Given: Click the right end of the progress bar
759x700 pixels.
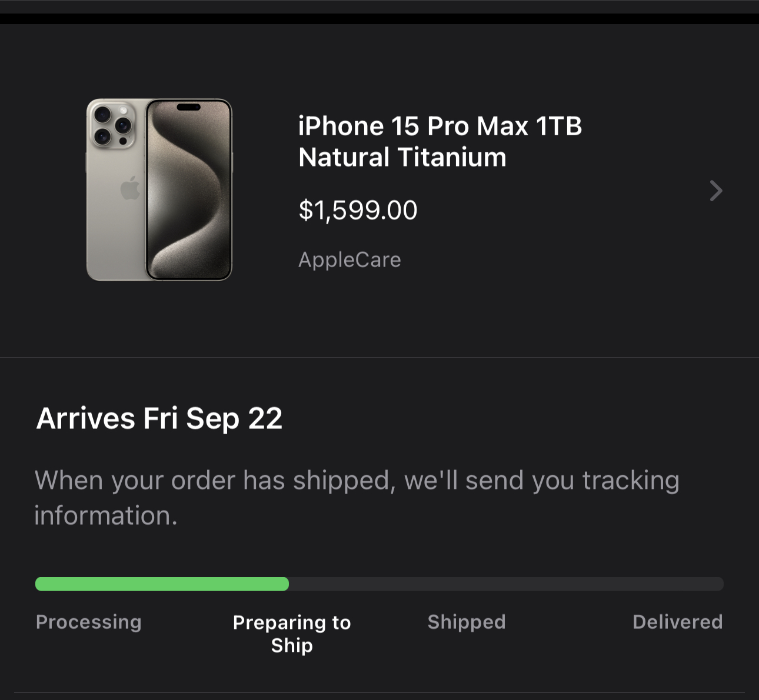Looking at the screenshot, I should click(718, 584).
